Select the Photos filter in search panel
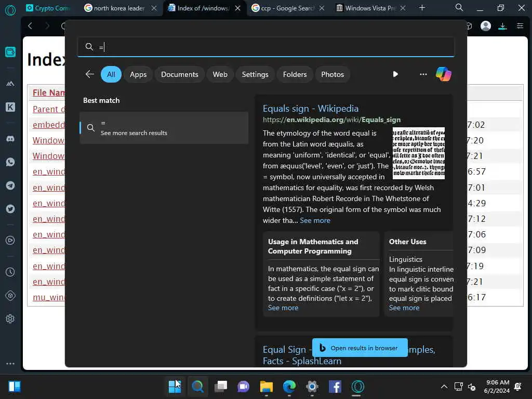Viewport: 532px width, 399px height. coord(332,74)
